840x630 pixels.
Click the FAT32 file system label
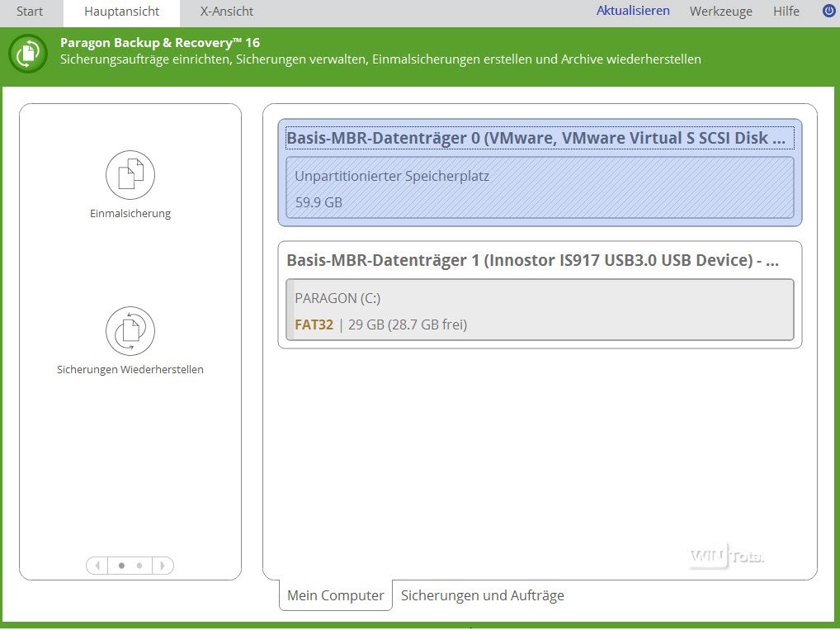[314, 324]
